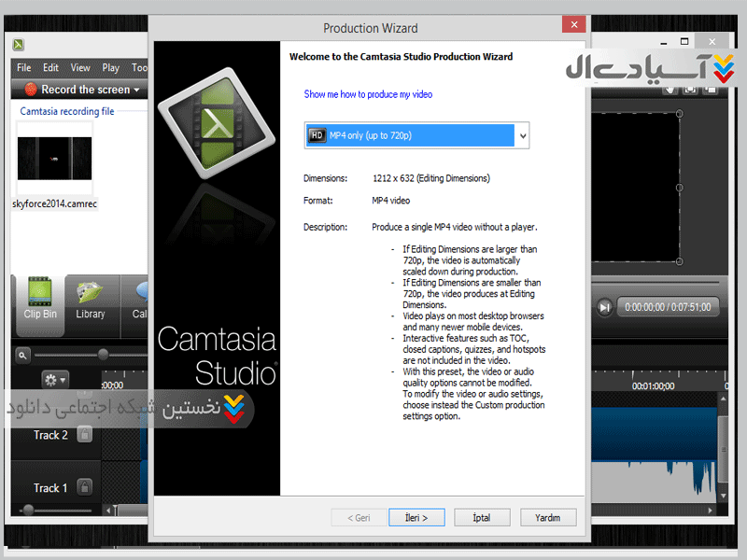Open the Library tab
Viewport: 747px width, 560px height.
pos(91,293)
